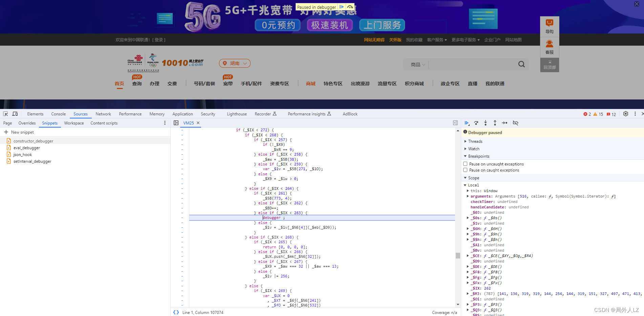This screenshot has height=316, width=644.
Task: Open the 号码/套餐 navigation item
Action: click(204, 84)
